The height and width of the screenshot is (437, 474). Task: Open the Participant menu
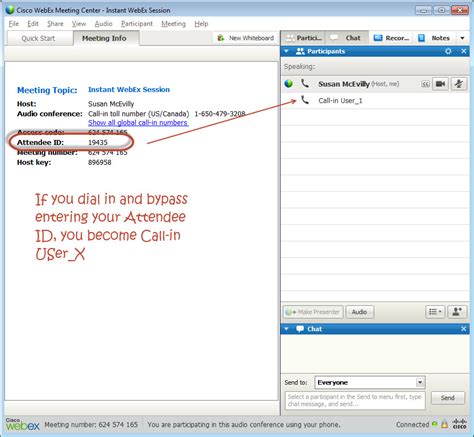click(137, 24)
